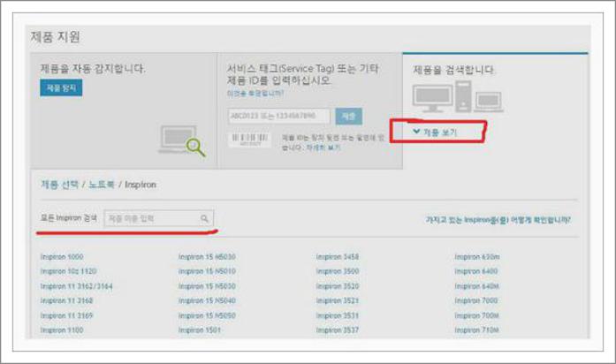Open the 'What is this?' link under Service Tag
Screen dimensions: 616x364
coord(255,94)
